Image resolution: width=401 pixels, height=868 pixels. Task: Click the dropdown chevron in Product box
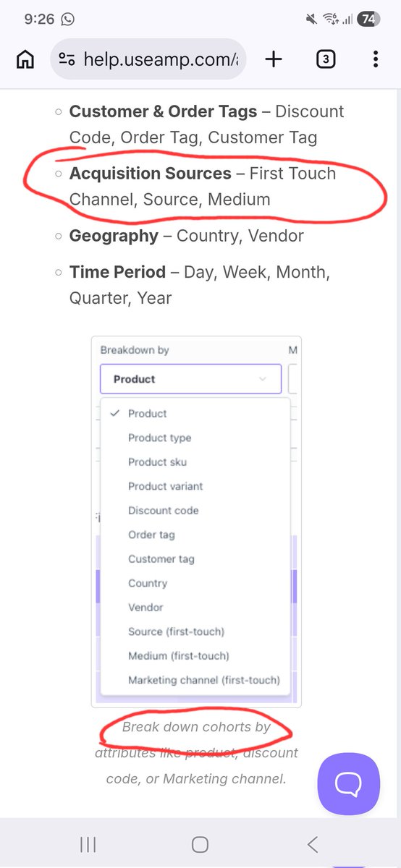(263, 379)
